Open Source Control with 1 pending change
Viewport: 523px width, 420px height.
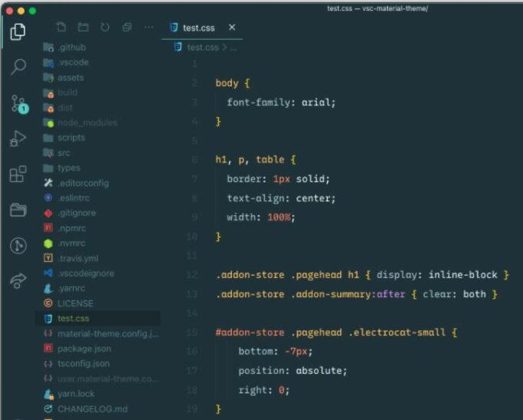click(18, 104)
